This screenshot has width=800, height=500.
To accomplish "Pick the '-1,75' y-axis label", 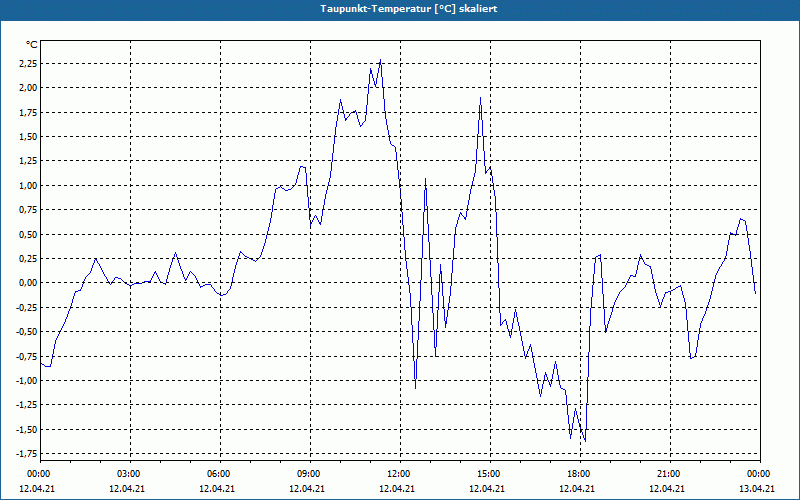I will (28, 454).
